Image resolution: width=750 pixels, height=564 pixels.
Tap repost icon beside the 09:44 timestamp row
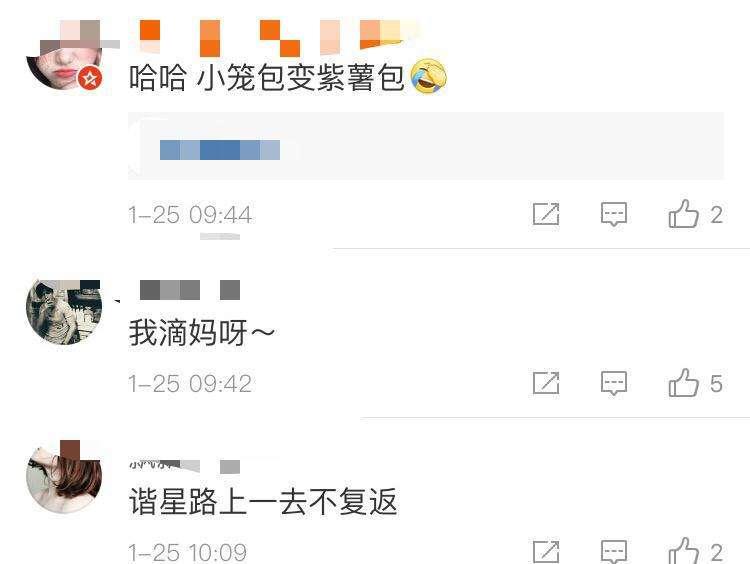[546, 214]
